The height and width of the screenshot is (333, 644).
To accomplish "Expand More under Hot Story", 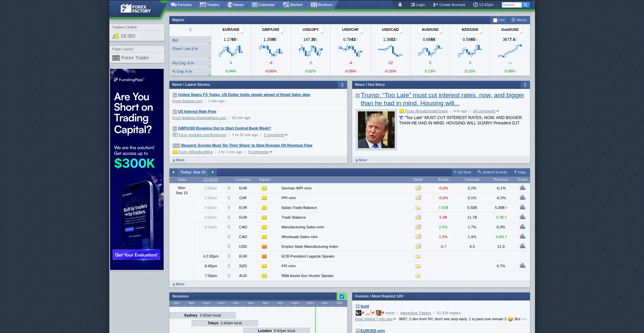I will coord(361,160).
